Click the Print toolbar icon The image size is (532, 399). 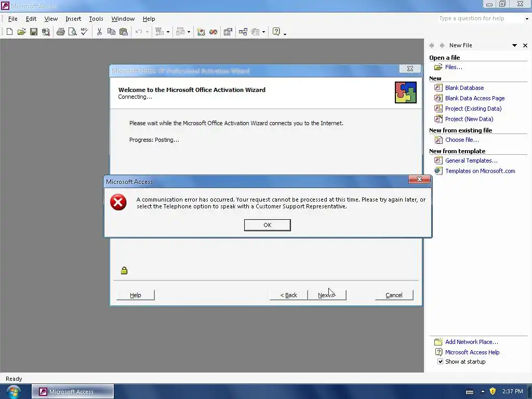coord(61,32)
